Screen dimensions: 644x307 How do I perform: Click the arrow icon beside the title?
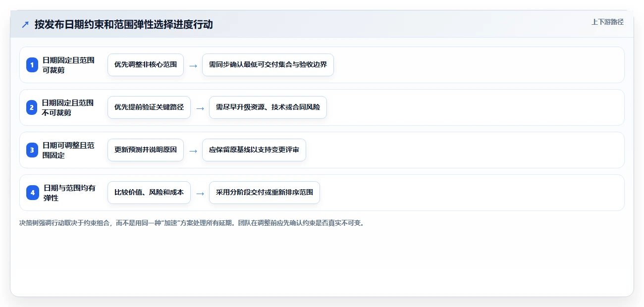(25, 24)
